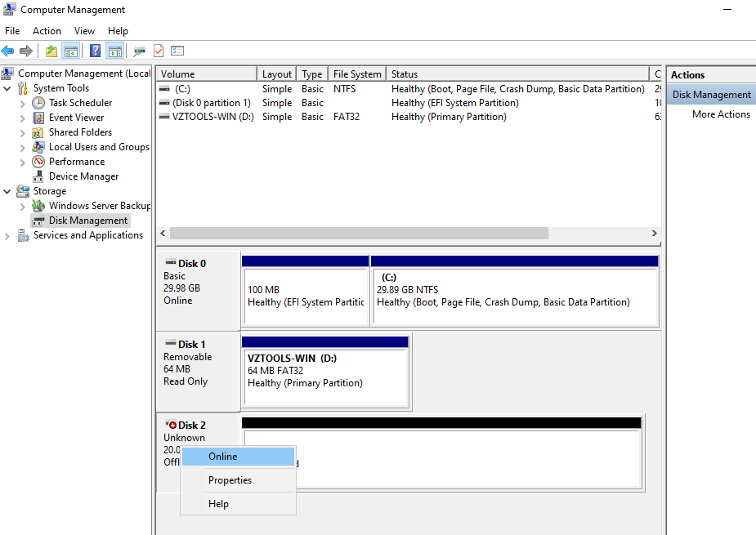Screen dimensions: 756x535
Task: Open the Help menu in menu bar
Action: point(118,31)
